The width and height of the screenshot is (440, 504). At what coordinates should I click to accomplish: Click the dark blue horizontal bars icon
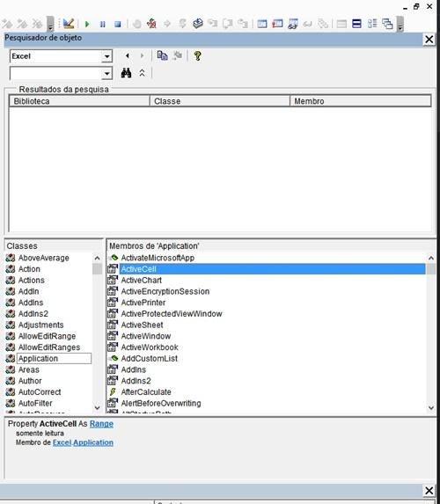tap(356, 24)
